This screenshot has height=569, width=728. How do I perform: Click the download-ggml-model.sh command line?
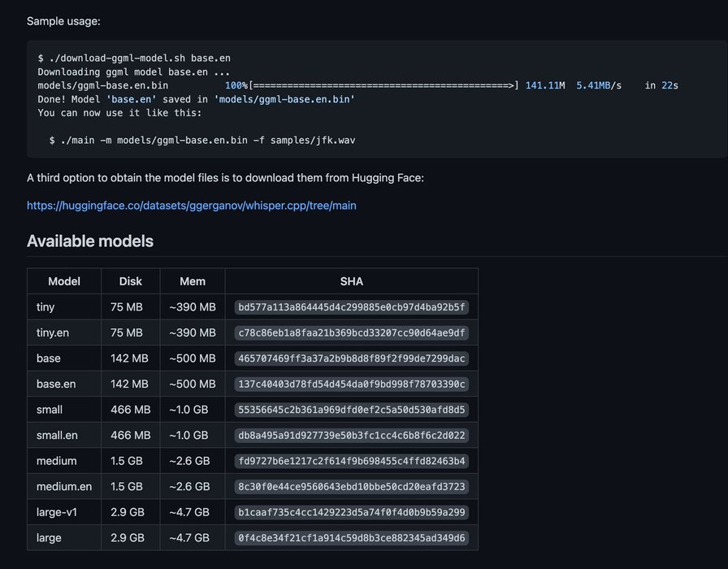pyautogui.click(x=135, y=59)
